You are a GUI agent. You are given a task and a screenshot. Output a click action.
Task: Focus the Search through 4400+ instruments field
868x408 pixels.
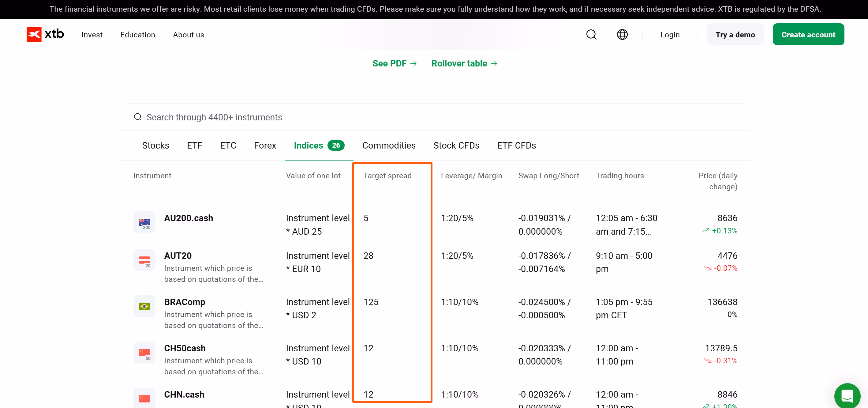tap(435, 117)
